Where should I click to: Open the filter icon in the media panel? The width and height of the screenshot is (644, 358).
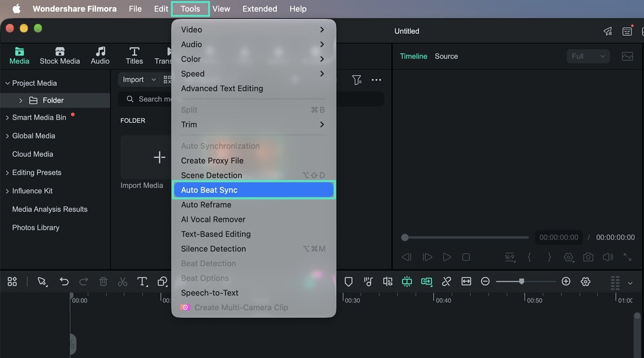pos(357,80)
